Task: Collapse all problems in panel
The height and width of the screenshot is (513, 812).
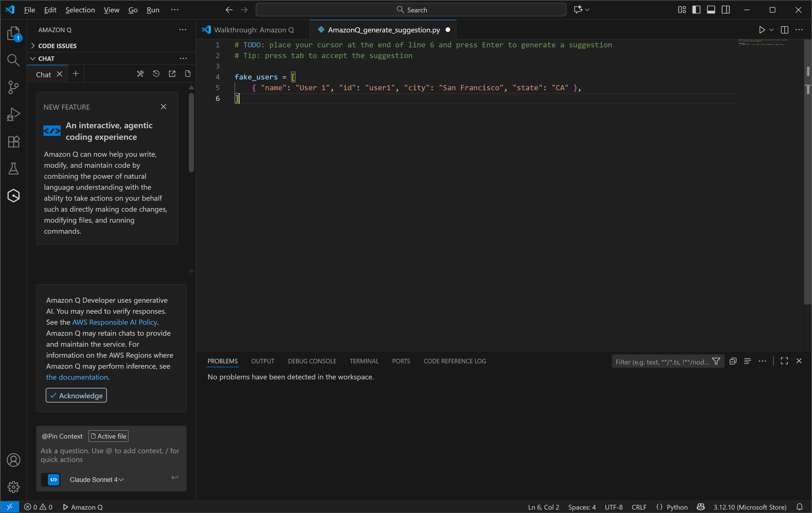Action: pyautogui.click(x=733, y=361)
